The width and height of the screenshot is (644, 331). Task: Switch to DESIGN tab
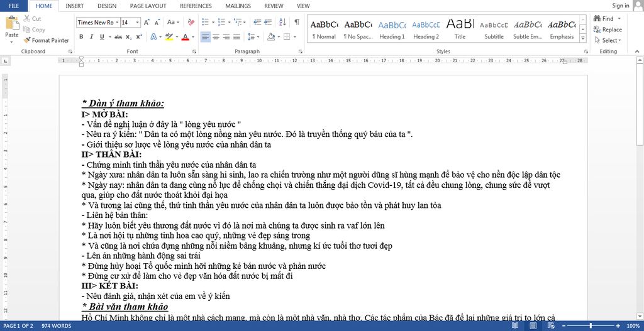click(x=107, y=6)
